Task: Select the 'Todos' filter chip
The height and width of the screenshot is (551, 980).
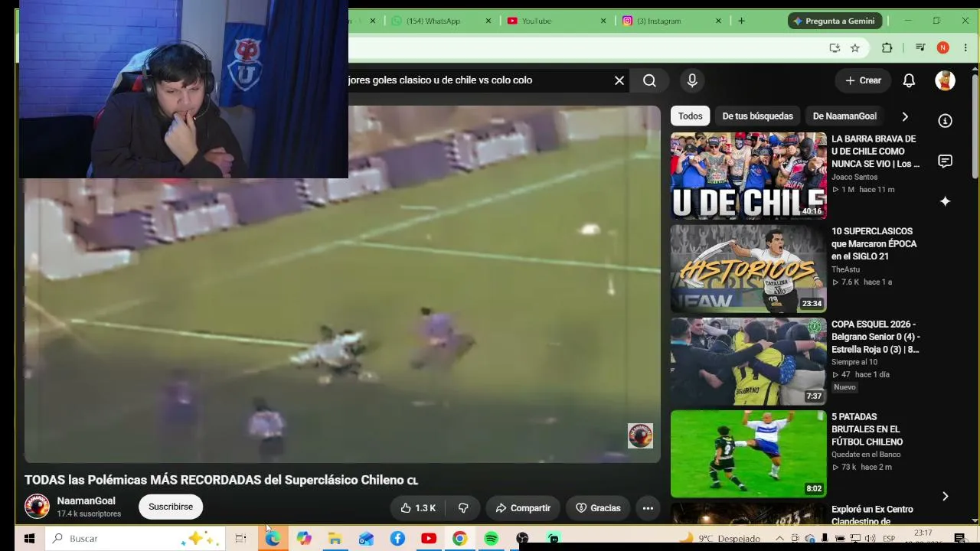Action: (x=690, y=116)
